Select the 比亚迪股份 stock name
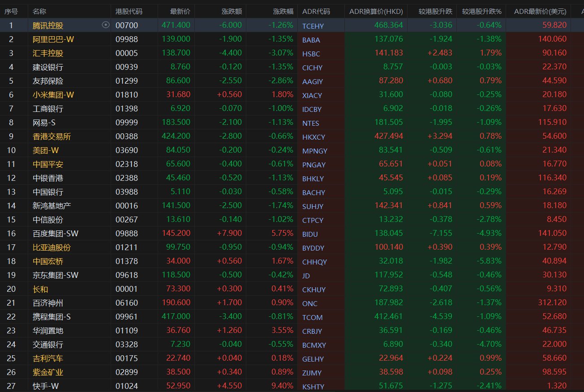This screenshot has width=584, height=392. coord(52,247)
